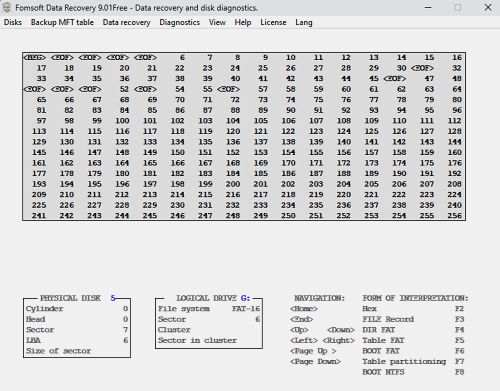Click the Table FAT interpretation option
500x391 pixels.
pos(383,340)
